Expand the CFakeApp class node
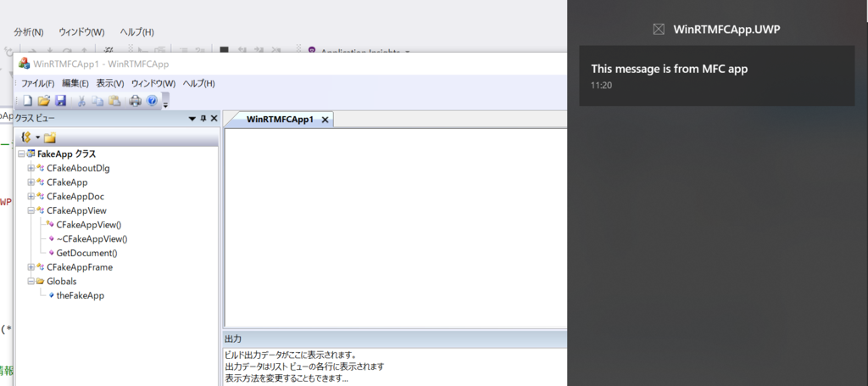 click(x=31, y=182)
